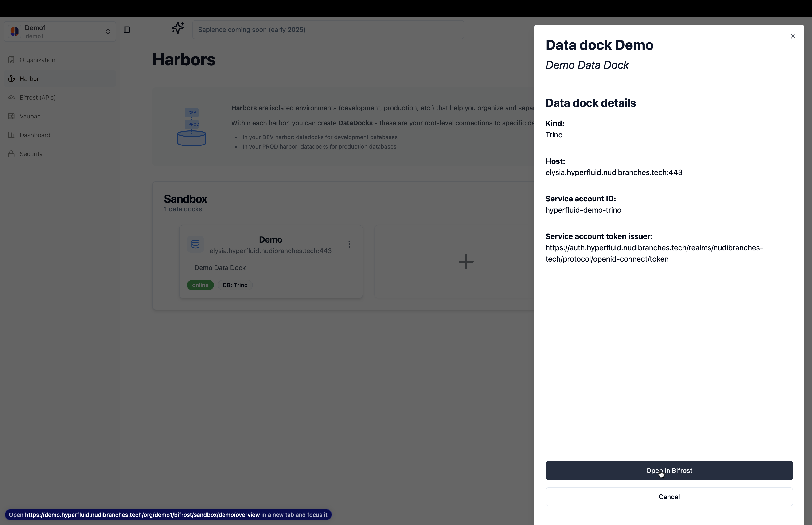Select Harbor in the sidebar
This screenshot has height=525, width=812.
[x=60, y=79]
